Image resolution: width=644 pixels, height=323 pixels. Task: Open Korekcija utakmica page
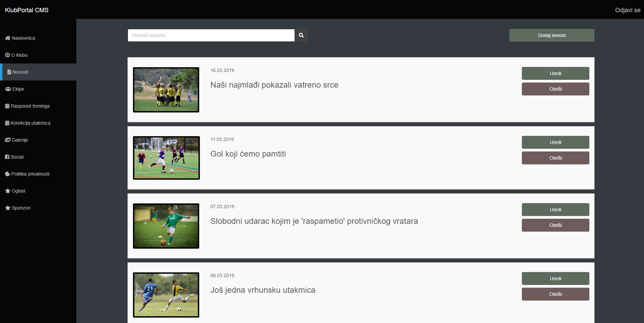pyautogui.click(x=38, y=123)
